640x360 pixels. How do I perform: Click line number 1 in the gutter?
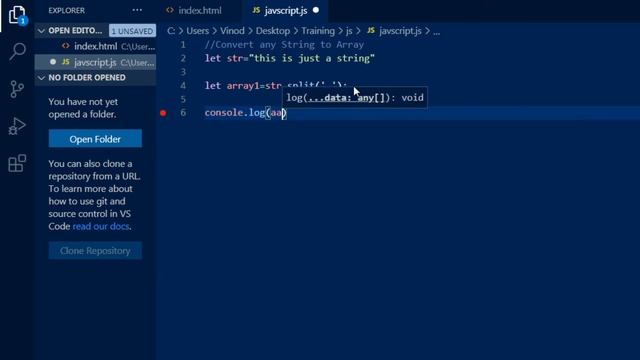[183, 44]
